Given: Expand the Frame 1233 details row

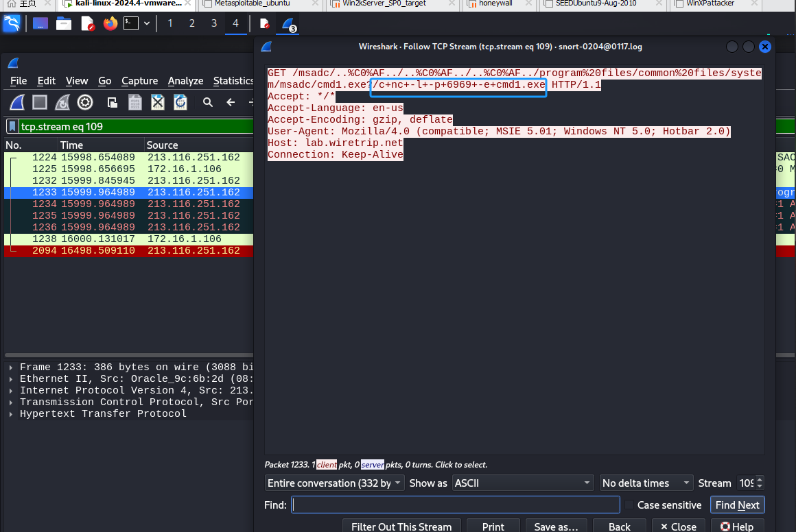Looking at the screenshot, I should [11, 367].
